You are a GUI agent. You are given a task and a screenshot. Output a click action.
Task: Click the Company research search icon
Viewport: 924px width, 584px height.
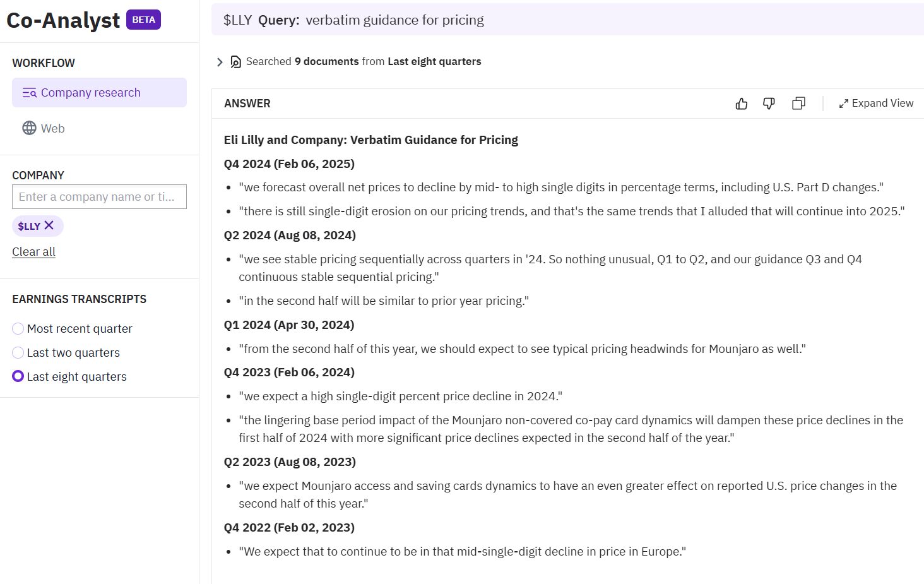[29, 92]
